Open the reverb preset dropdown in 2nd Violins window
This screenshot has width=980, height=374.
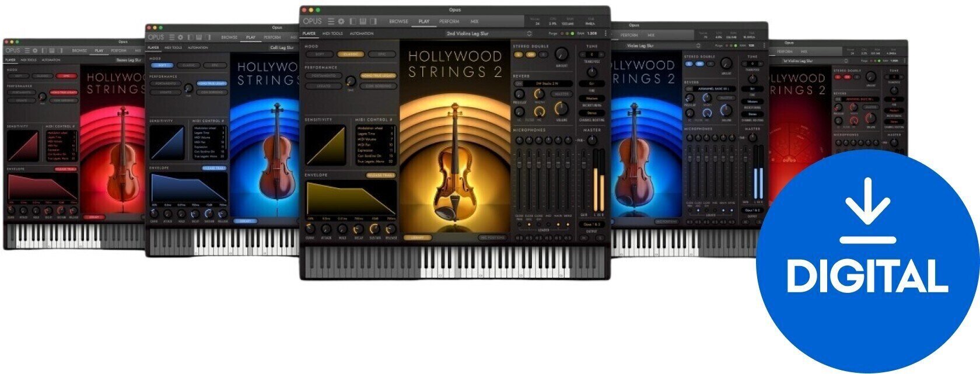(548, 83)
